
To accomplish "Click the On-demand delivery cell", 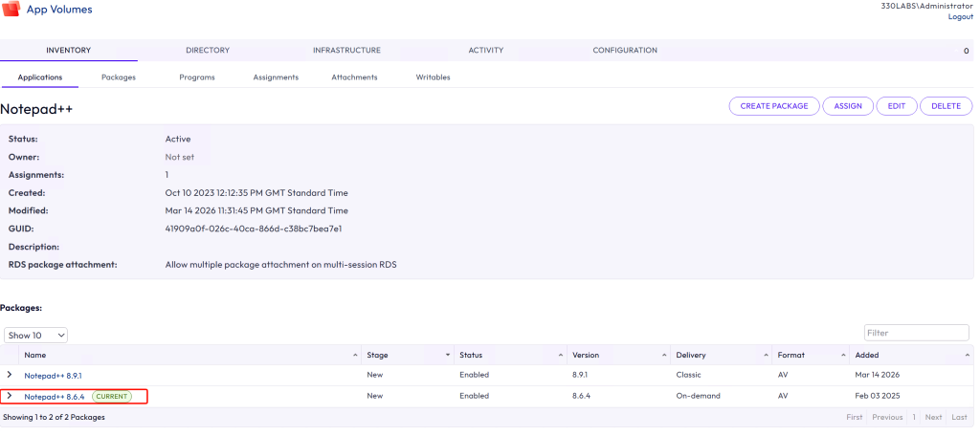I will click(x=698, y=396).
